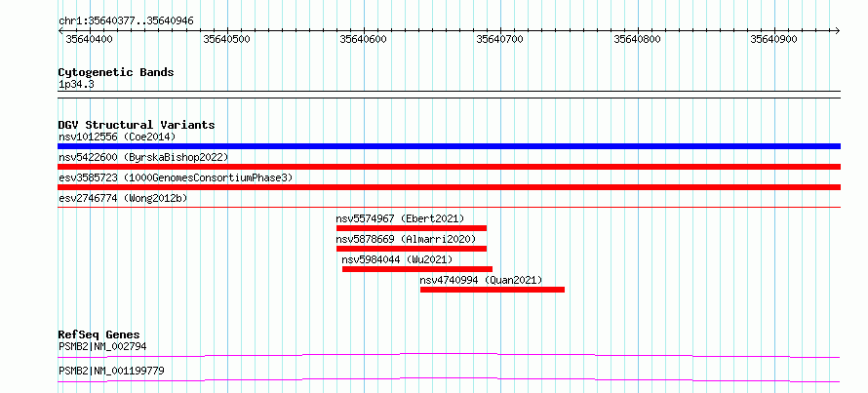Click red bar under nsv5574967 label

[x=412, y=228]
